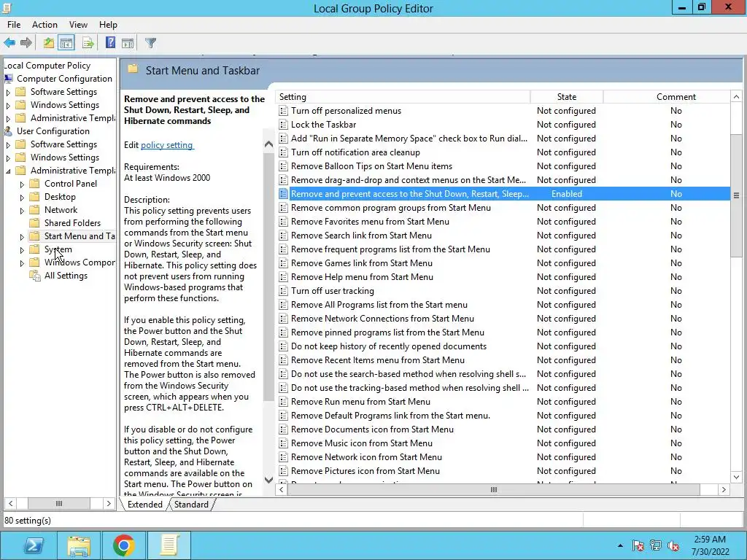
Task: Click description pane scroll down arrow
Action: pyautogui.click(x=268, y=480)
